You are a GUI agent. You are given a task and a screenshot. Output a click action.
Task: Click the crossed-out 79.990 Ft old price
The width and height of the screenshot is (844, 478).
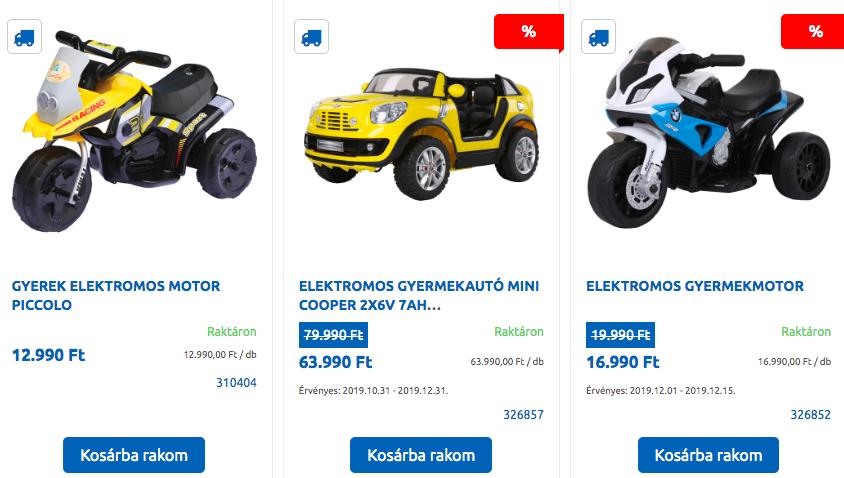click(x=333, y=335)
